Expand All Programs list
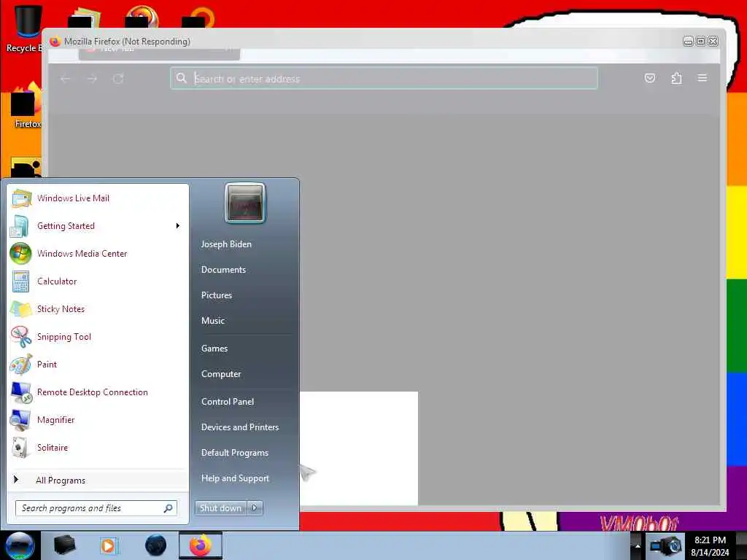This screenshot has width=747, height=560. [98, 480]
